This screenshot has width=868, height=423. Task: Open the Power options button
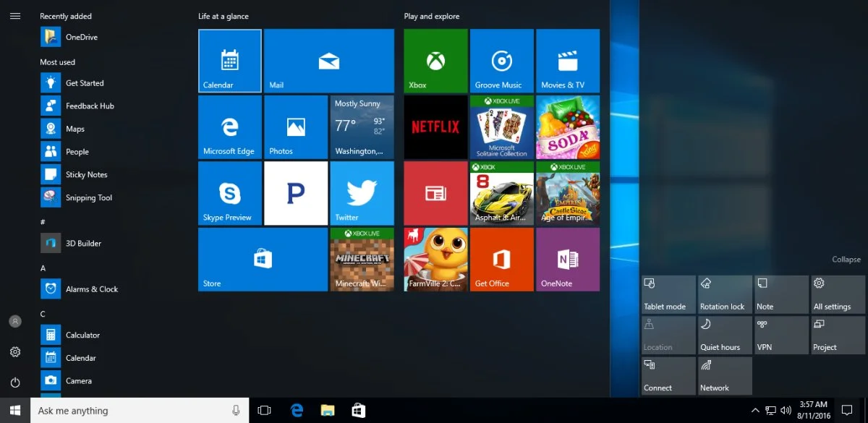click(x=15, y=383)
